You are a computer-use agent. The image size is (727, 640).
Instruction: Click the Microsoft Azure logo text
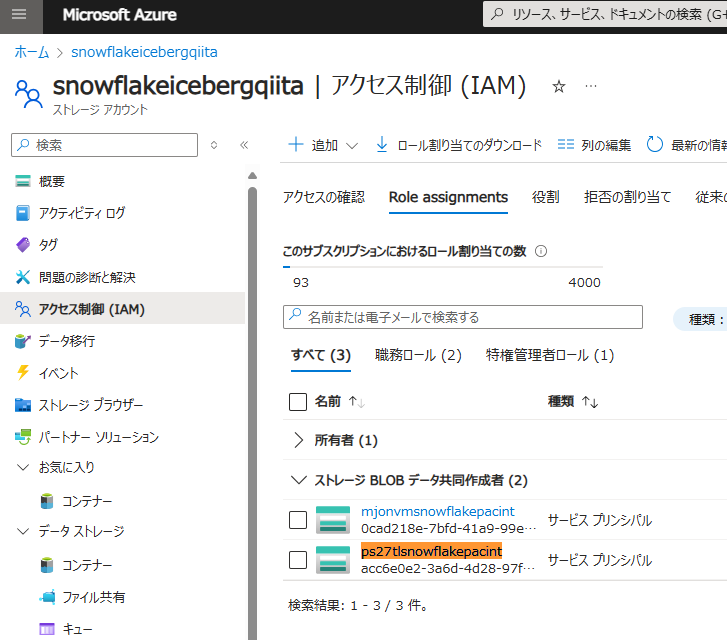pos(120,15)
